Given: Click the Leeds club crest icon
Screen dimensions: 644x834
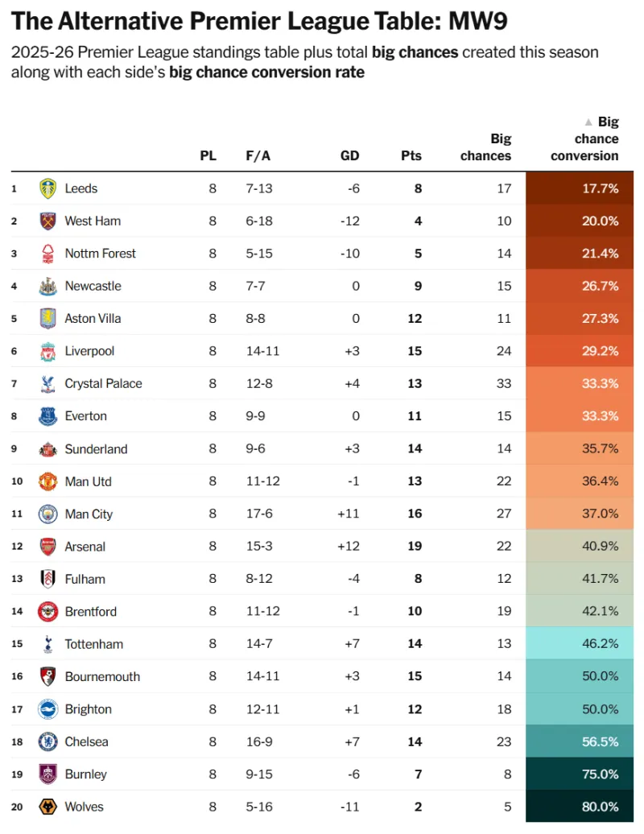Looking at the screenshot, I should coord(48,189).
